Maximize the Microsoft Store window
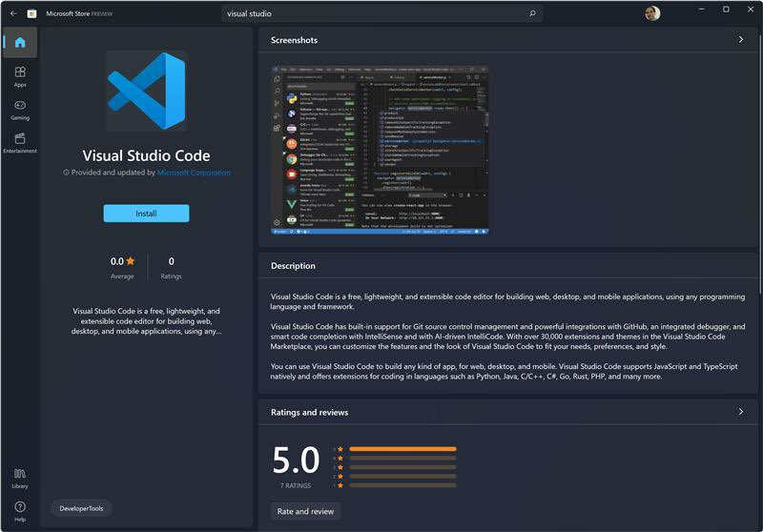Screen dimensions: 763x532 tap(726, 10)
